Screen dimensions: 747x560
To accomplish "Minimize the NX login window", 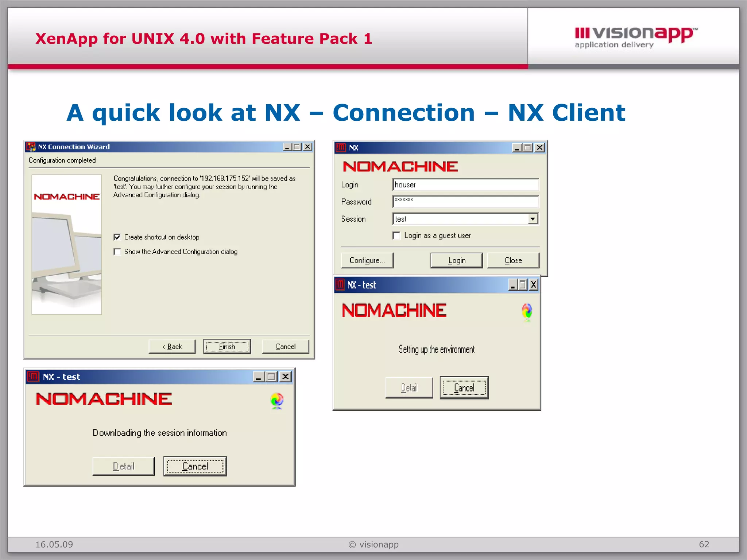I will [517, 148].
